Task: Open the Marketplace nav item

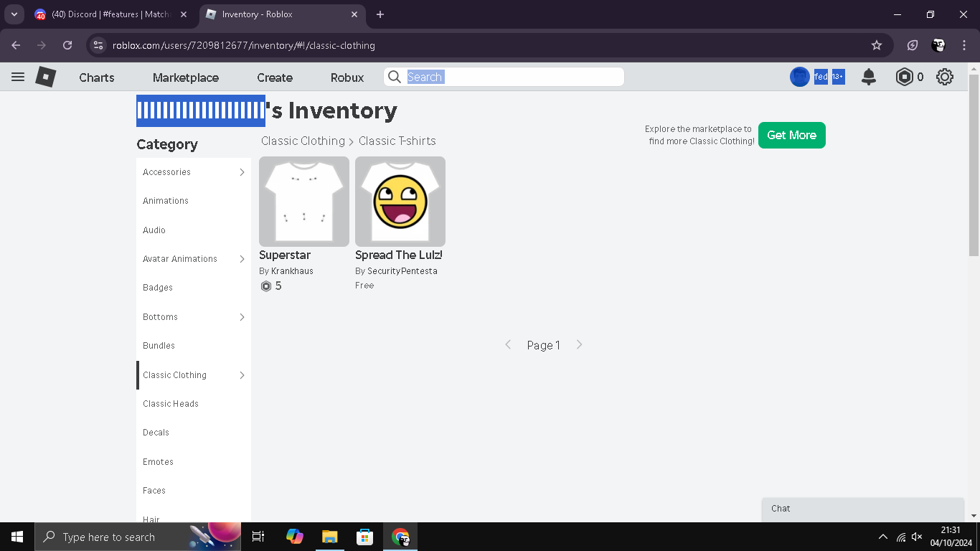Action: point(186,77)
